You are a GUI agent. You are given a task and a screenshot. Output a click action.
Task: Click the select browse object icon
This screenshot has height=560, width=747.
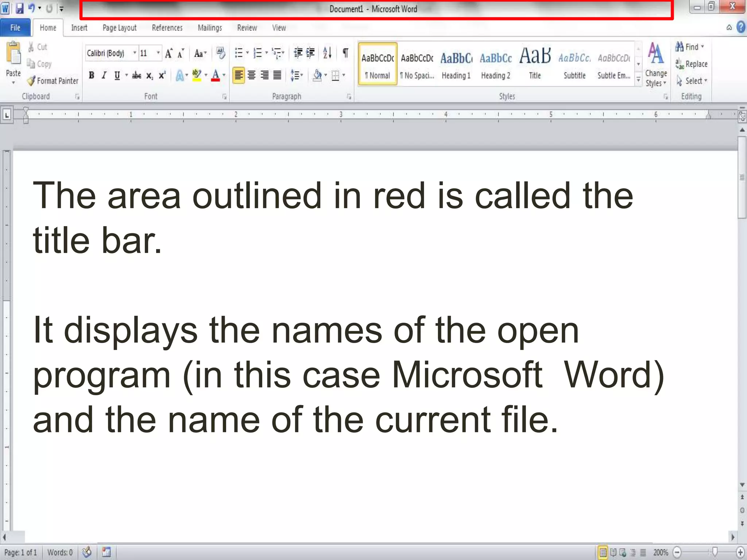coord(742,510)
